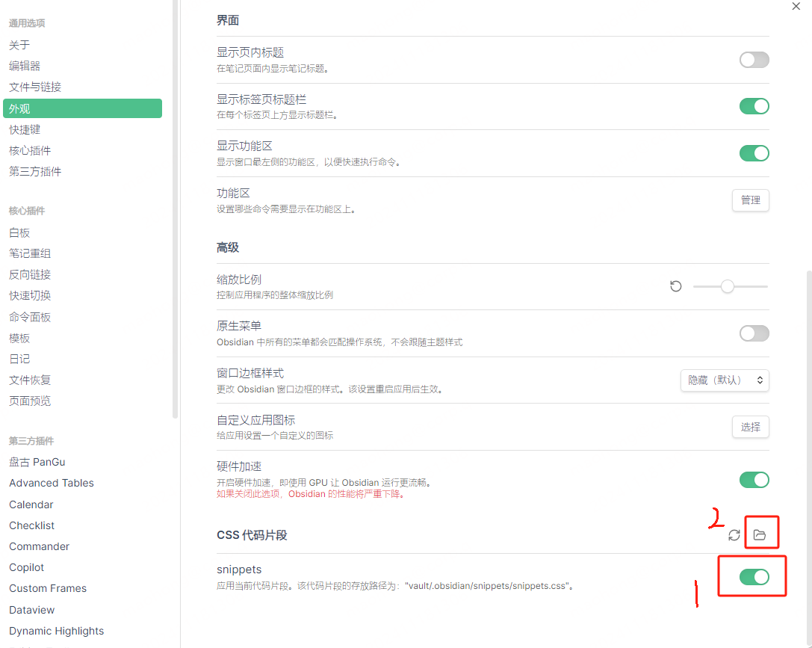
Task: Click the 缩放比例 slider handle
Action: (727, 286)
